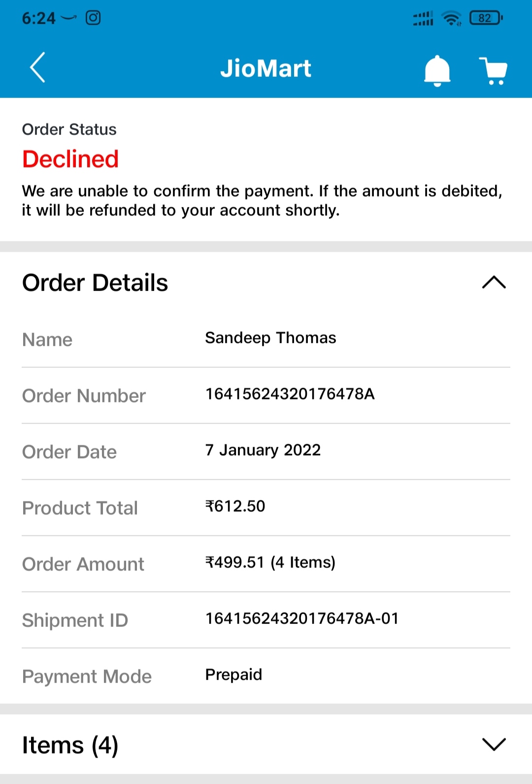Select the order number value
The image size is (532, 784).
pos(290,394)
